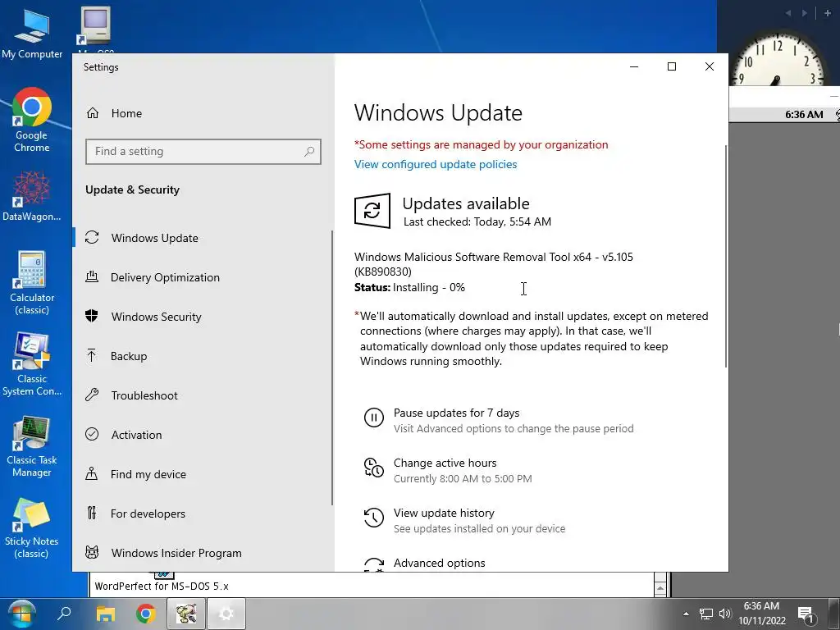Click the Windows Insider Program cat icon
840x630 pixels.
pos(92,552)
